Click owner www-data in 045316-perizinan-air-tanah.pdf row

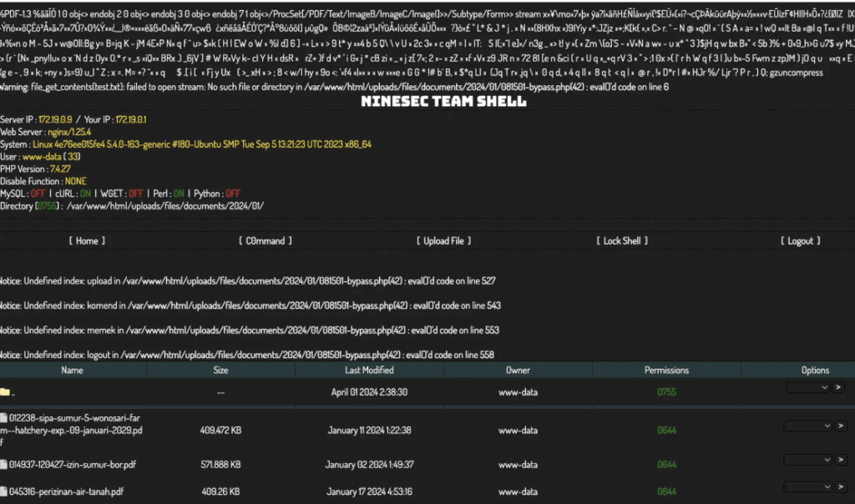[518, 491]
